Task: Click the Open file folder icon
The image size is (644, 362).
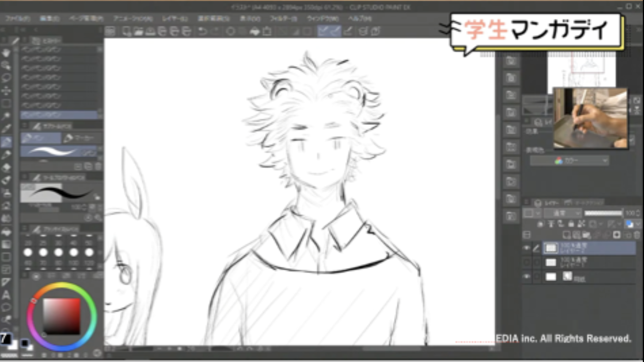Action: coord(139,31)
